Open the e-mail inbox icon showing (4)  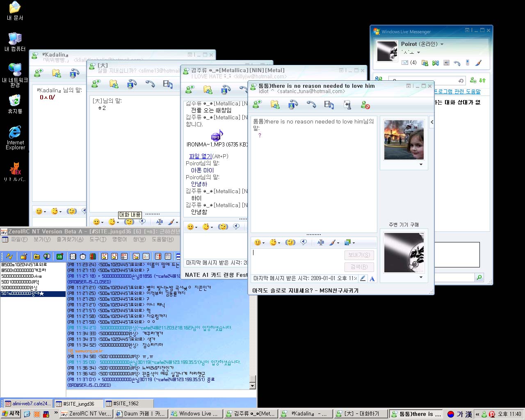[x=409, y=63]
